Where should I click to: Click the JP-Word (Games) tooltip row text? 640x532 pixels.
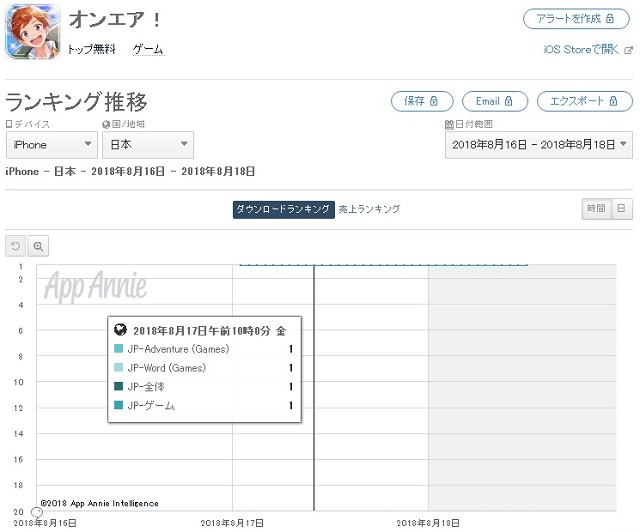tap(167, 368)
